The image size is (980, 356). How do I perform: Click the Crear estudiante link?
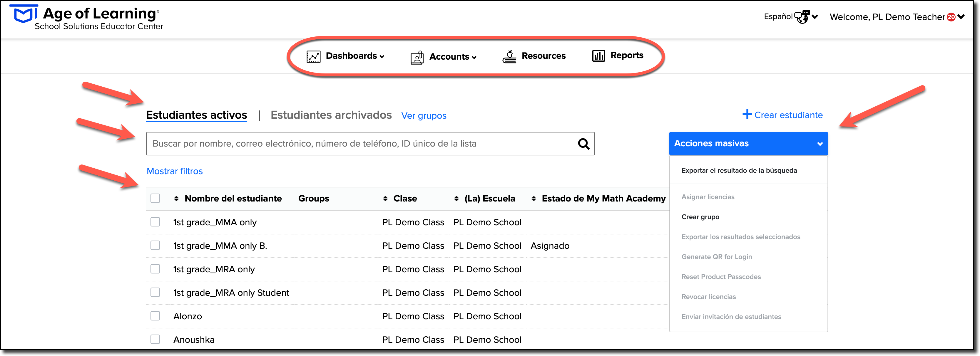click(x=788, y=115)
